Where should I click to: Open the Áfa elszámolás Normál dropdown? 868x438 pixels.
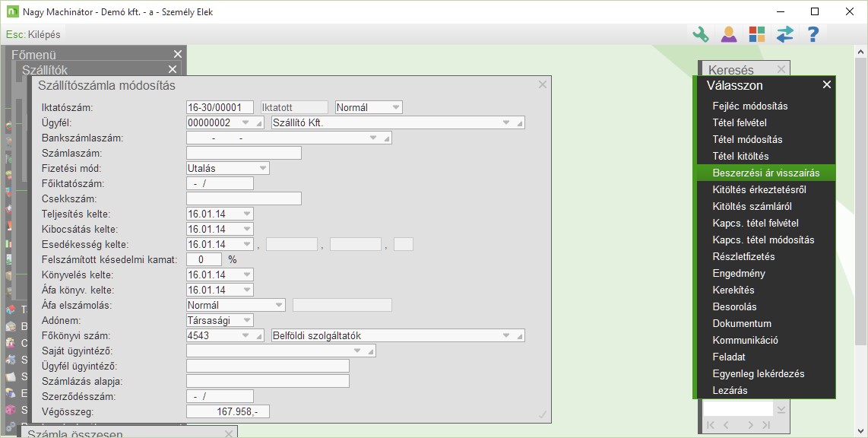point(279,305)
